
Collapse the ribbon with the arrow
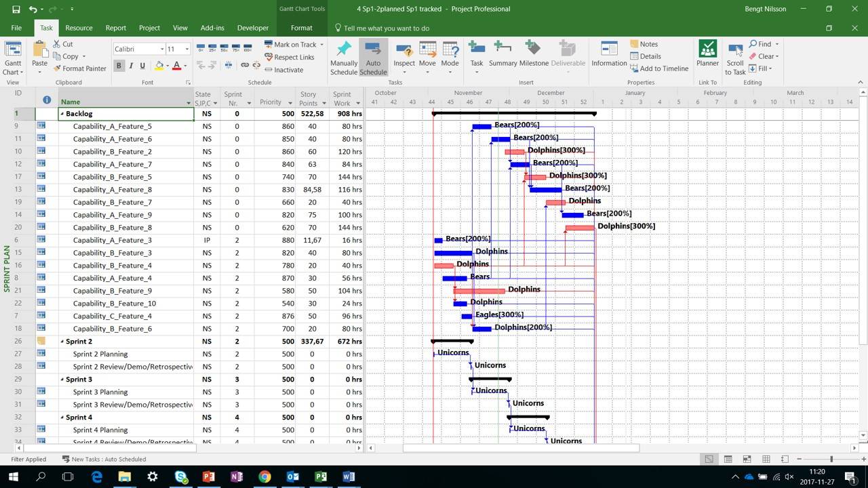coord(861,82)
